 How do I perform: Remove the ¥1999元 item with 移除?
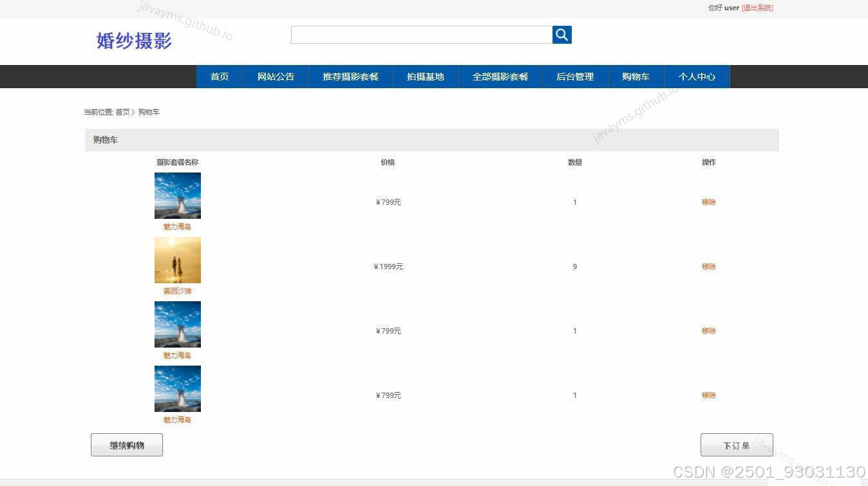pyautogui.click(x=709, y=266)
